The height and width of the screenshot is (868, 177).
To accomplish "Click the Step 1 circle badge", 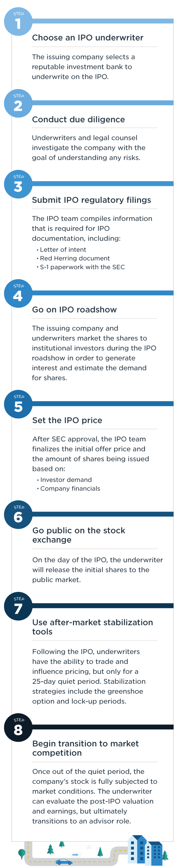I will tap(18, 21).
